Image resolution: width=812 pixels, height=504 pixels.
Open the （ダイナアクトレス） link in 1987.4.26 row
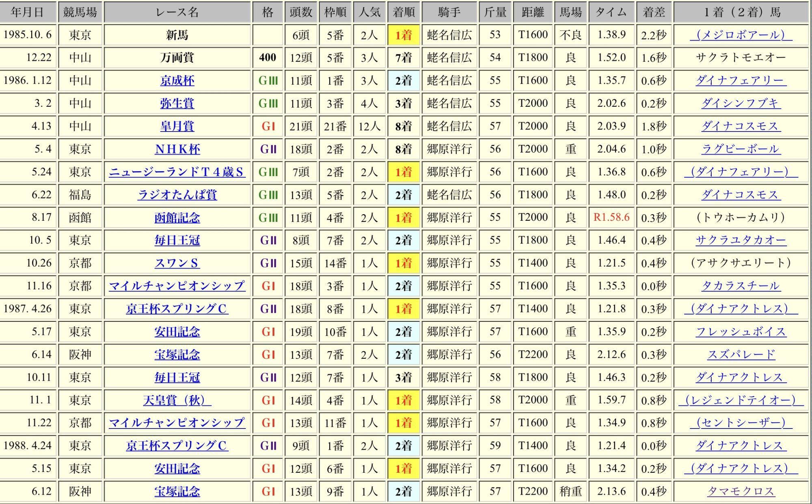click(x=741, y=309)
